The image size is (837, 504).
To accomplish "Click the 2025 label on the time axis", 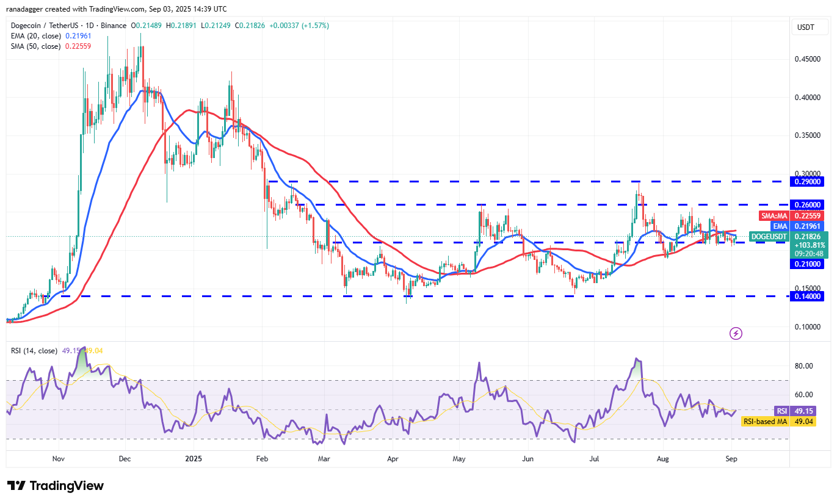I will tap(194, 458).
